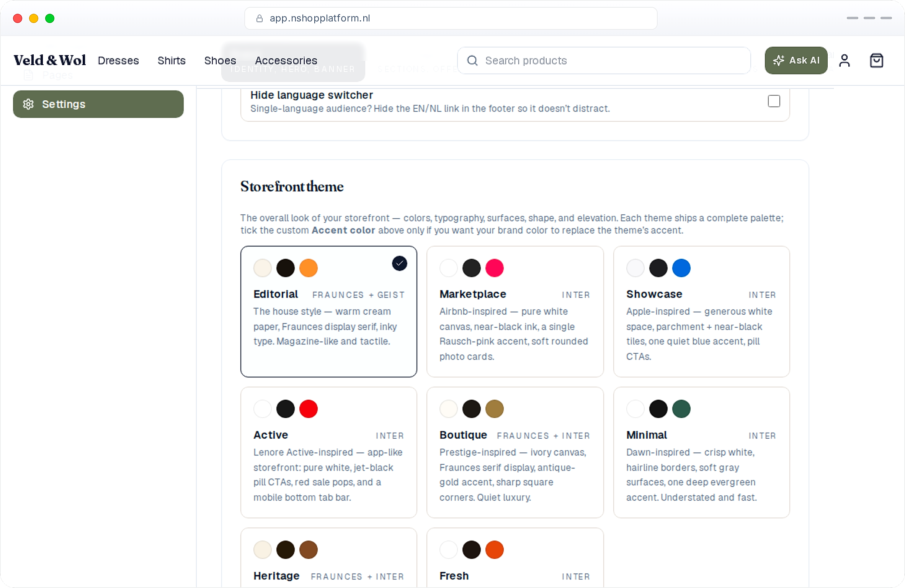
Task: Open the user account icon
Action: pyautogui.click(x=845, y=60)
